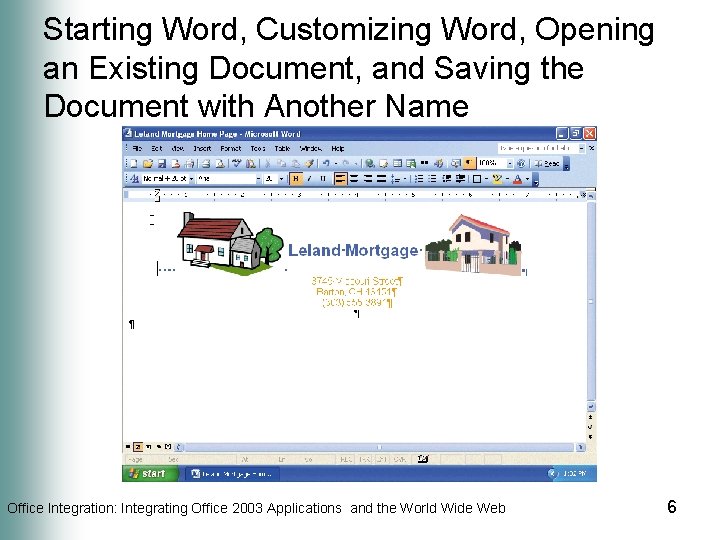
Task: Expand the Style dropdown arrow
Action: pyautogui.click(x=191, y=179)
